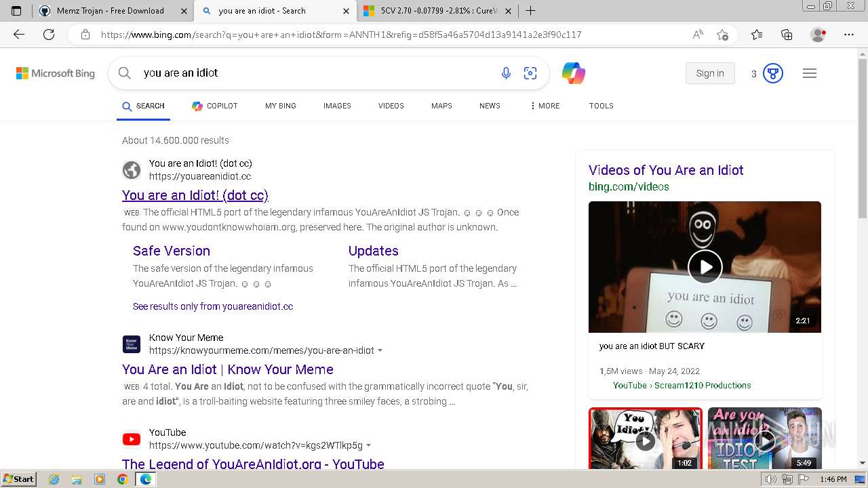Screen dimensions: 868x488
Task: Click the site lock info icon
Action: point(85,35)
